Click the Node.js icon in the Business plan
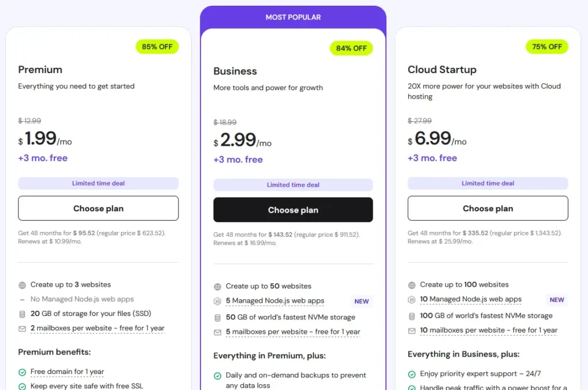This screenshot has width=588, height=390. tap(218, 301)
